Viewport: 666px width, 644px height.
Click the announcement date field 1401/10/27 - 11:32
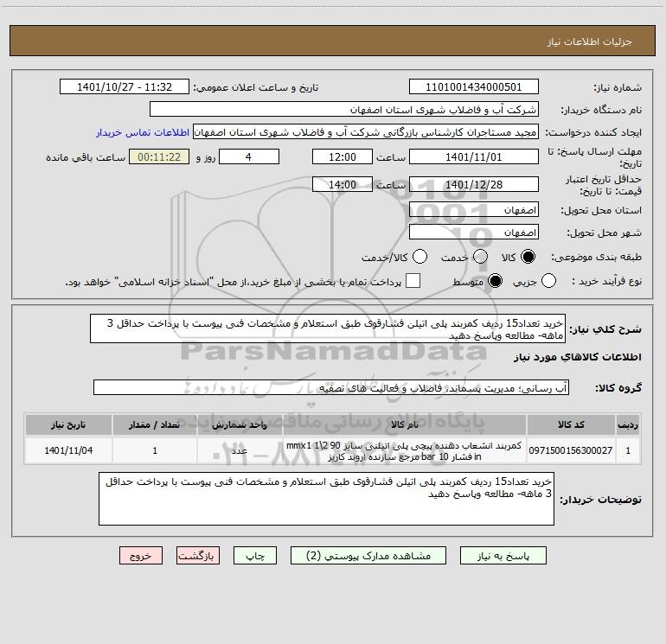point(125,87)
